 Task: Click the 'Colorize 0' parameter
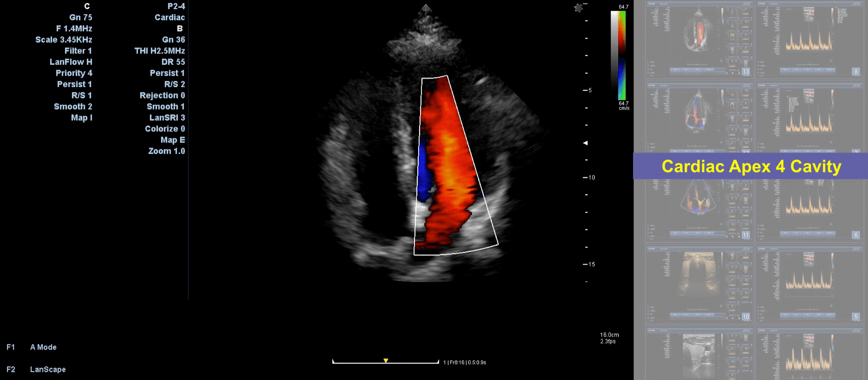[x=165, y=129]
